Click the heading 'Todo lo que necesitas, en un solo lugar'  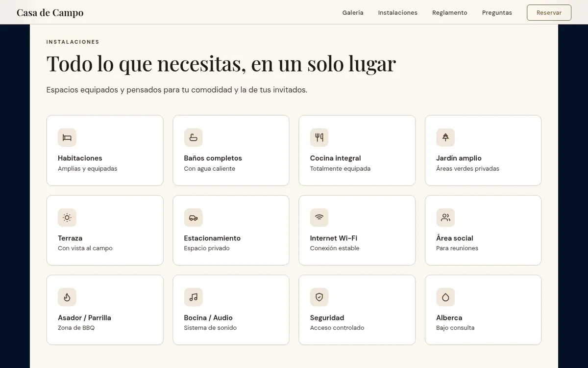pos(221,63)
